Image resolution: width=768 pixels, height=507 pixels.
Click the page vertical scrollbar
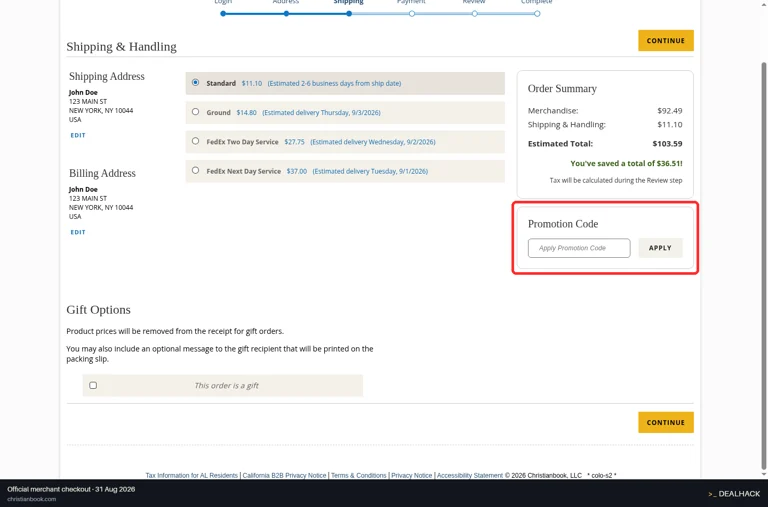click(x=764, y=265)
